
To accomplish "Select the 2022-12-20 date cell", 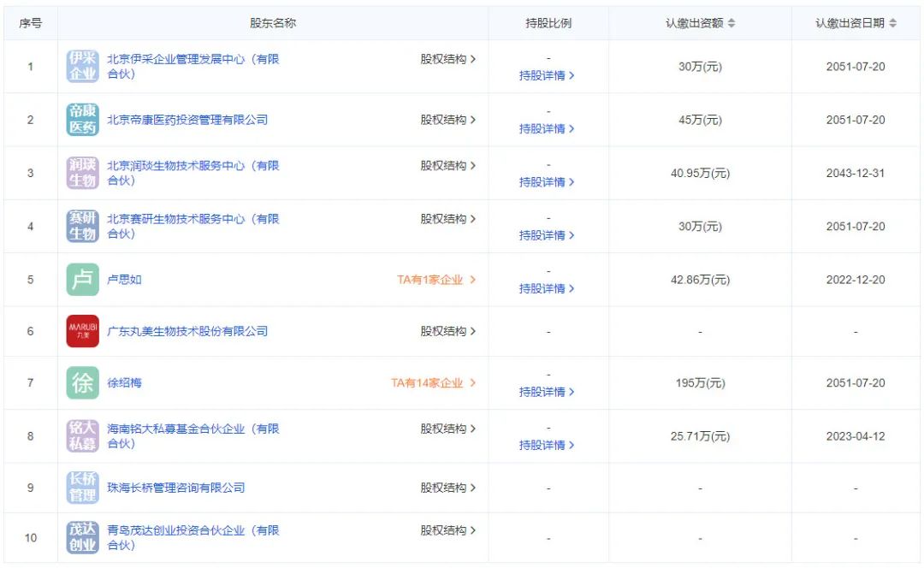I will 856,279.
